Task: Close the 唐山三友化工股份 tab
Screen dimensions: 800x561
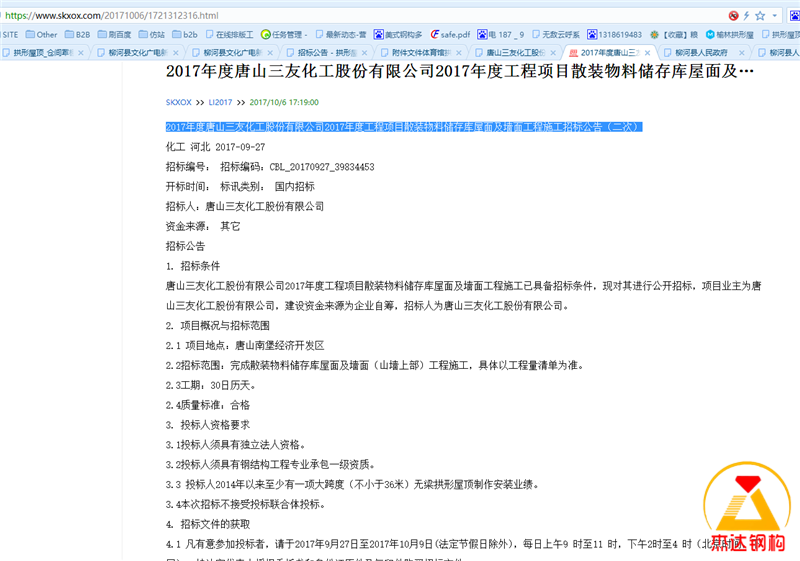Action: 553,53
